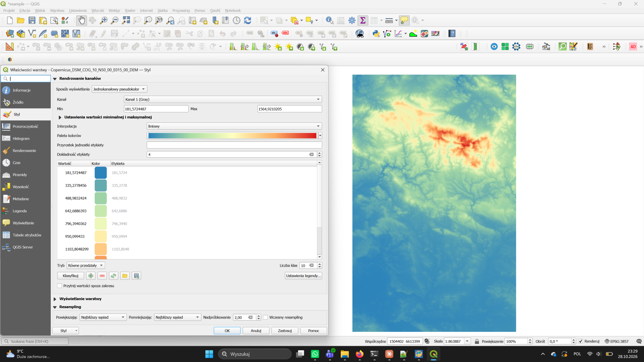Open the Legenda section in sidebar
Screen dimensions: 644x362
coord(25,211)
